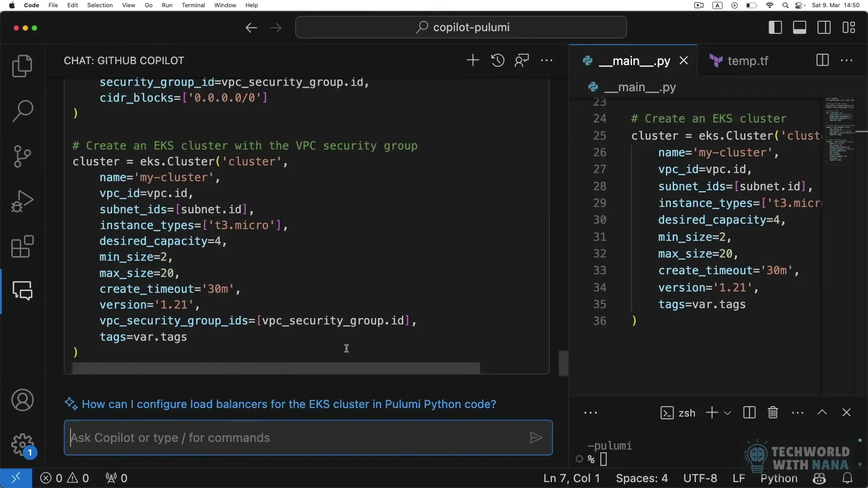Open Copilot status icon in status bar
The width and height of the screenshot is (868, 488).
tap(819, 478)
